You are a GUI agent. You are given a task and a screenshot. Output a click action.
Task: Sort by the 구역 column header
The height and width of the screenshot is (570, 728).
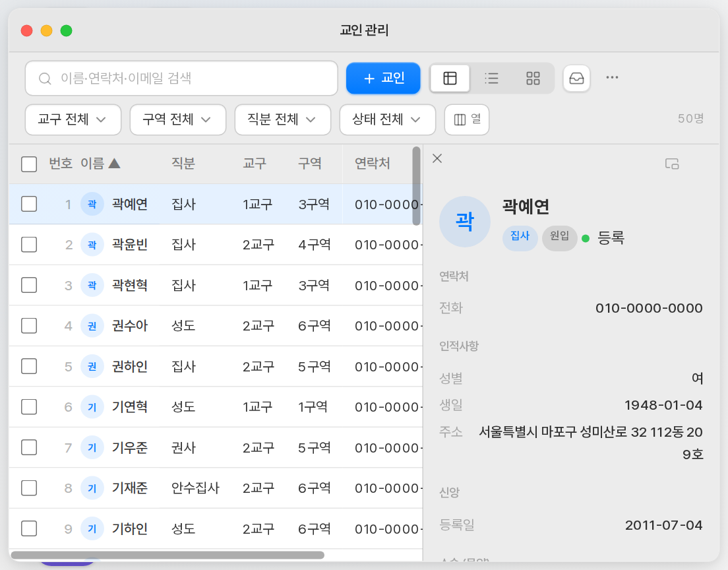310,164
